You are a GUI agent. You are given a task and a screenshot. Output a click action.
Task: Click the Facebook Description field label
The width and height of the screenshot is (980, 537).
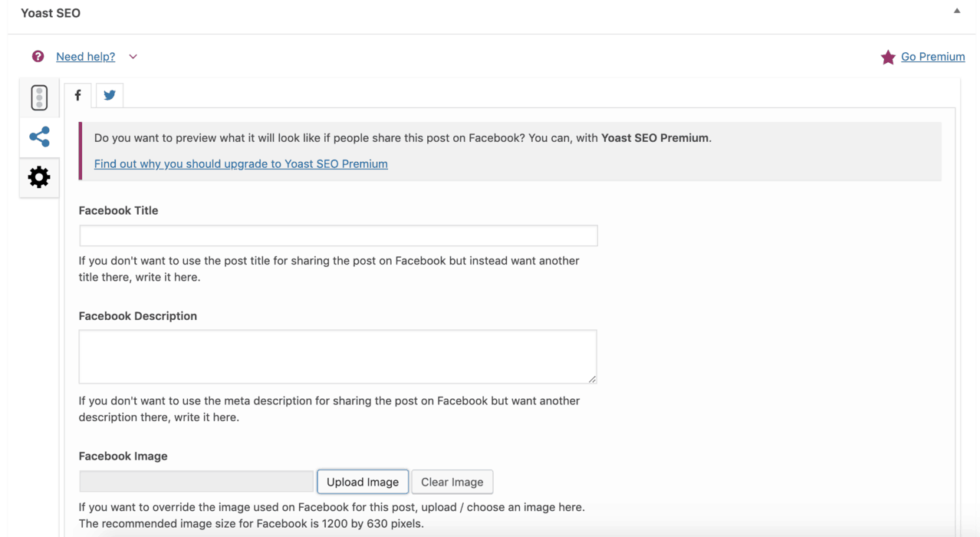click(x=137, y=316)
